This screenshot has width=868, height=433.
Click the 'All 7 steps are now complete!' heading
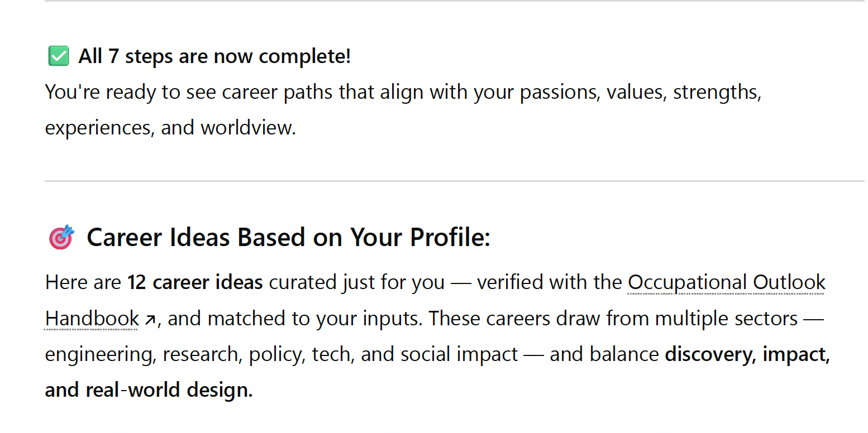[x=214, y=56]
